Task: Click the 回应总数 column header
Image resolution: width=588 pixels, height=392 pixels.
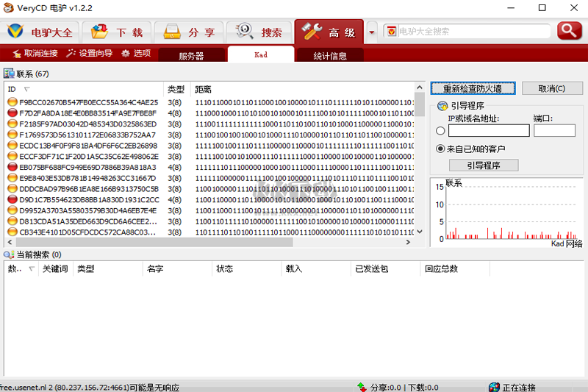Action: pos(455,268)
